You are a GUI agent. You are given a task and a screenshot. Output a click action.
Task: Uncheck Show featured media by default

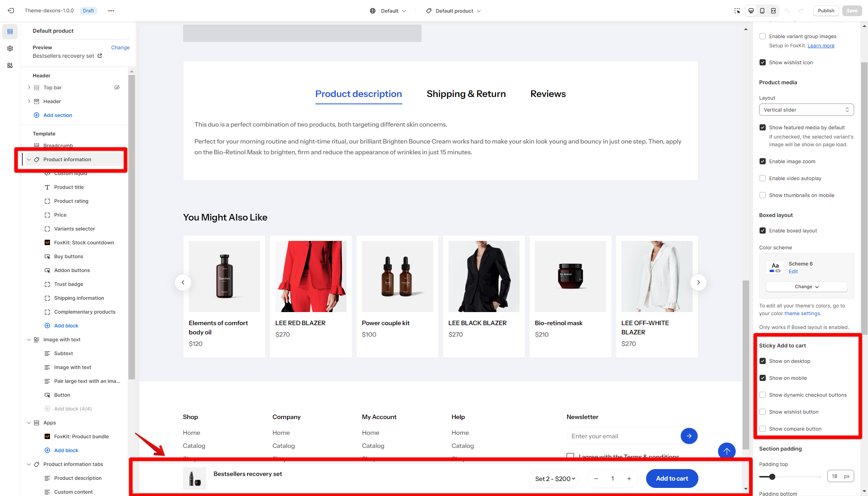(x=763, y=127)
